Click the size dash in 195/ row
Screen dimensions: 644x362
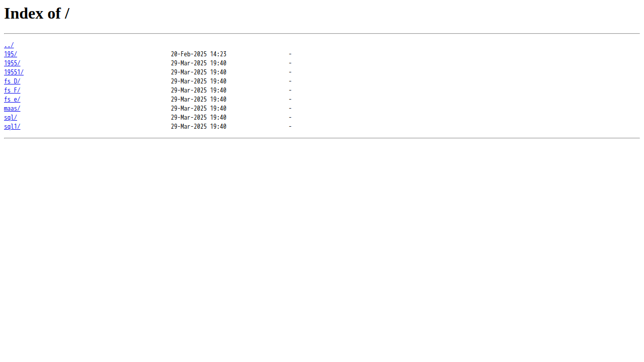[290, 54]
